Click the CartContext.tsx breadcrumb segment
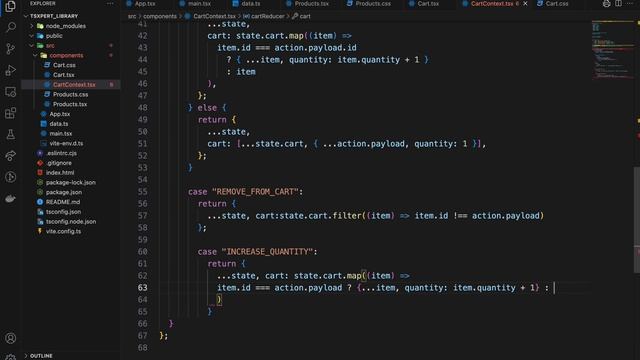This screenshot has height=360, width=640. coord(214,16)
